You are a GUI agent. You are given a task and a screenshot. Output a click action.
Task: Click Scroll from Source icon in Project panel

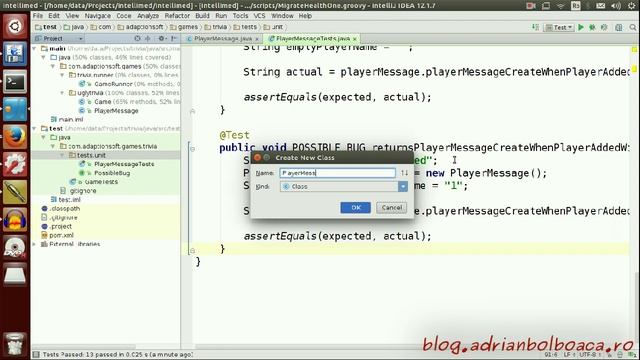[137, 38]
